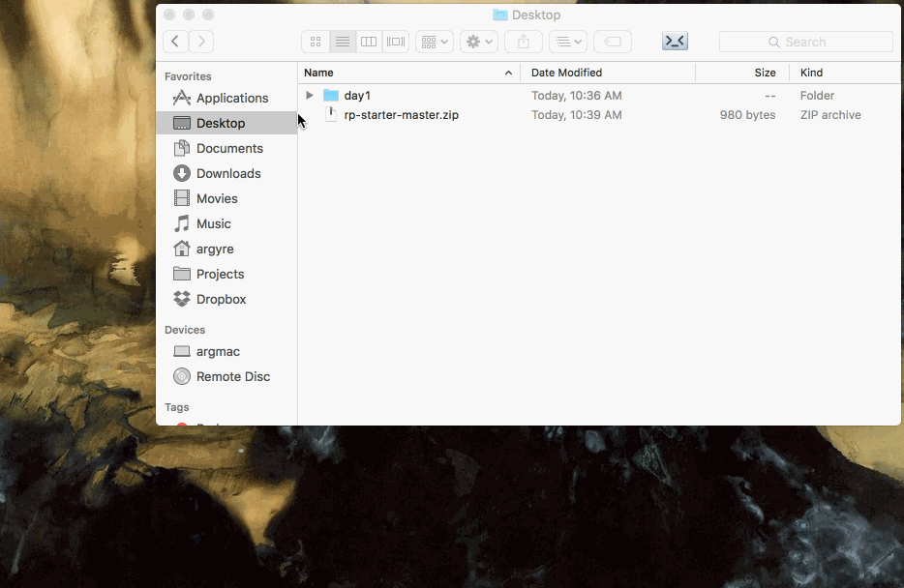Open the Action gear dropdown menu
This screenshot has height=588, width=904.
tap(478, 42)
